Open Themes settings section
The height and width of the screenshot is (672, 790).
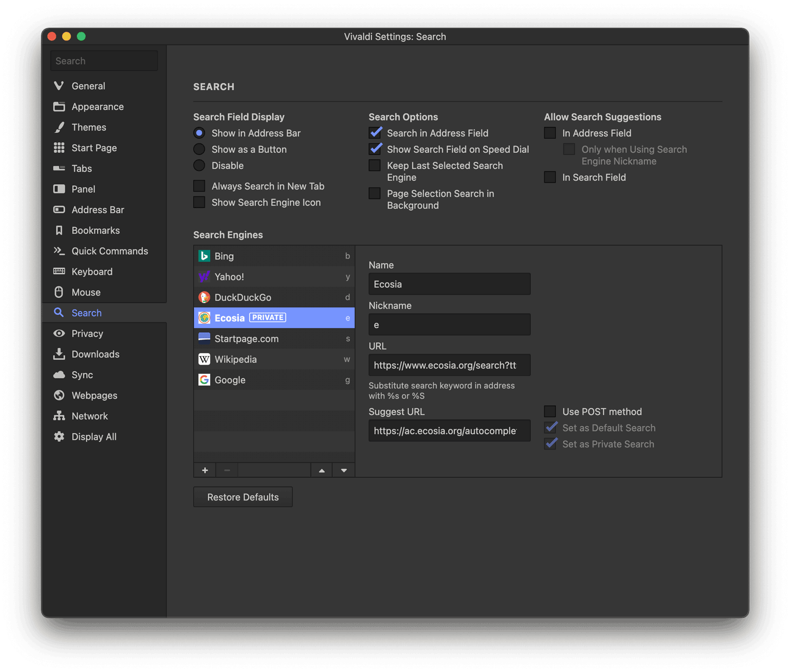pos(104,127)
